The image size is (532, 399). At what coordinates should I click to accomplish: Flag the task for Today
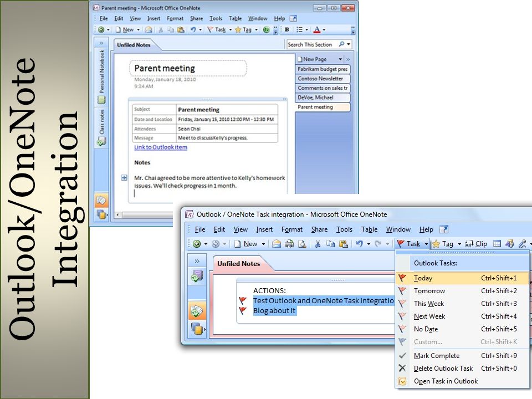tap(462, 278)
